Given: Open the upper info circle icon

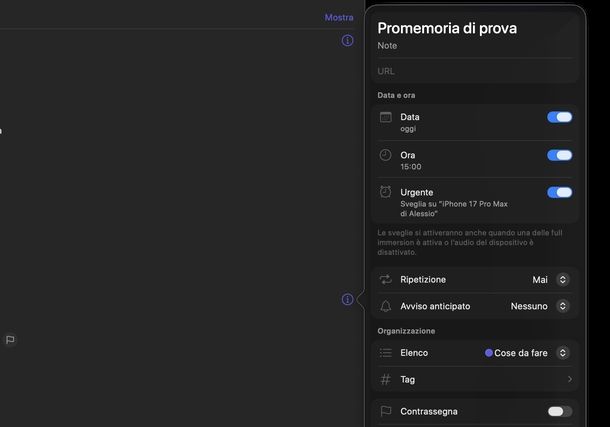Looking at the screenshot, I should tap(347, 40).
